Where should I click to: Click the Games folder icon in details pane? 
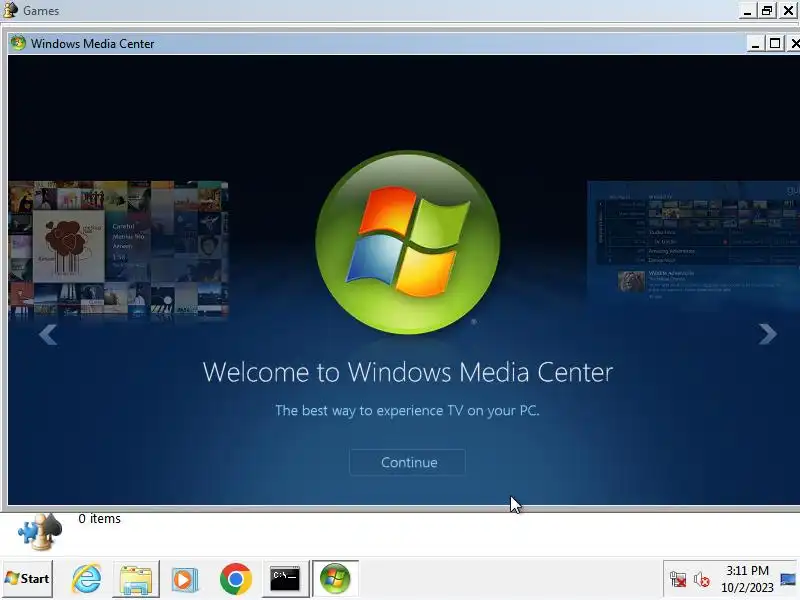pyautogui.click(x=40, y=531)
